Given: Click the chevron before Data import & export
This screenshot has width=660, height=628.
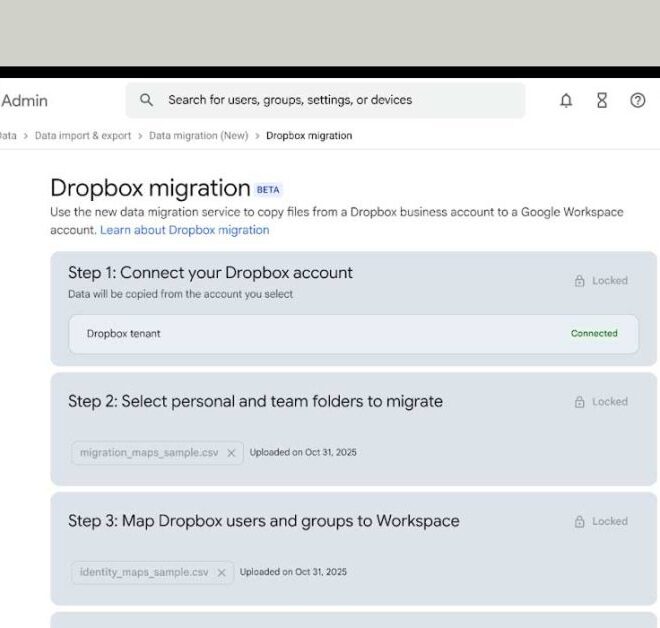Looking at the screenshot, I should [26, 136].
